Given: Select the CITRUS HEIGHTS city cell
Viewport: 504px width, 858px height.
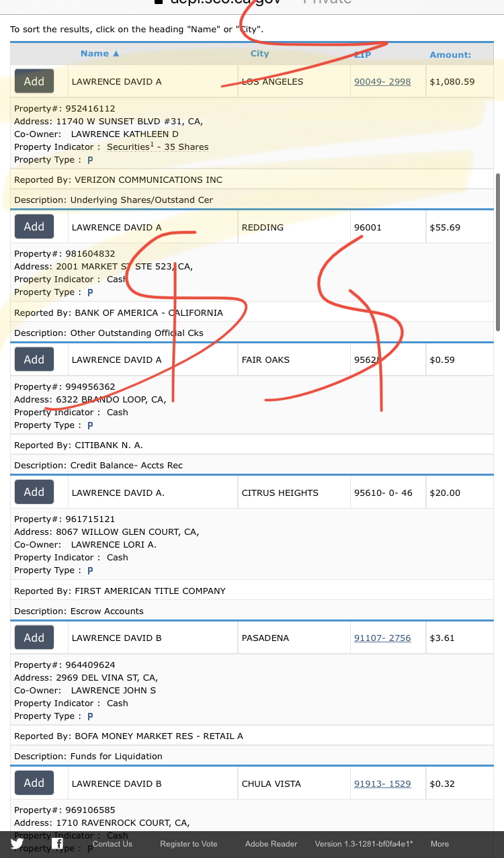Looking at the screenshot, I should click(294, 492).
